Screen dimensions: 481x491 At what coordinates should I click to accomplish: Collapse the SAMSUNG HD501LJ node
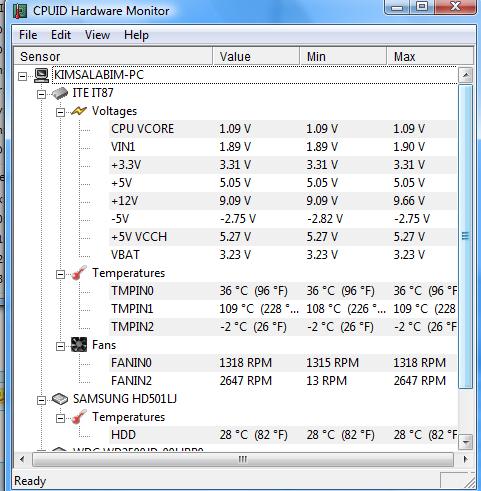tap(41, 400)
